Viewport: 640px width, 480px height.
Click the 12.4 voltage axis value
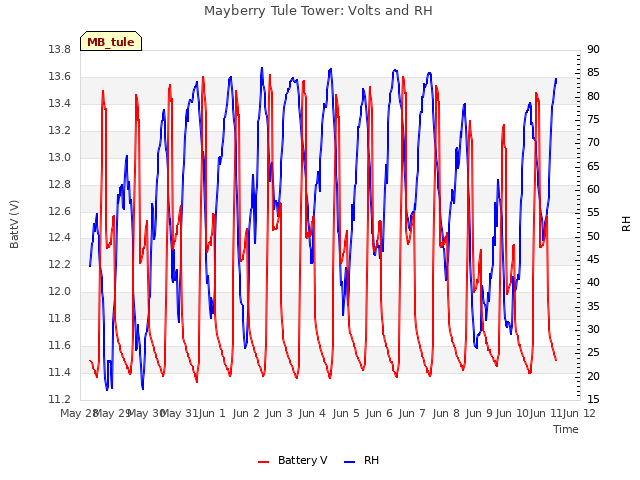(x=60, y=238)
